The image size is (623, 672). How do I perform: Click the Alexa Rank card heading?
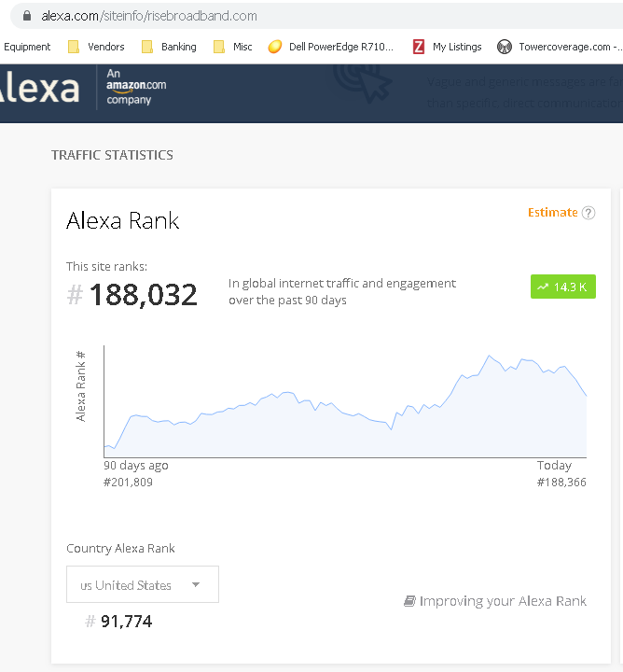[x=122, y=220]
